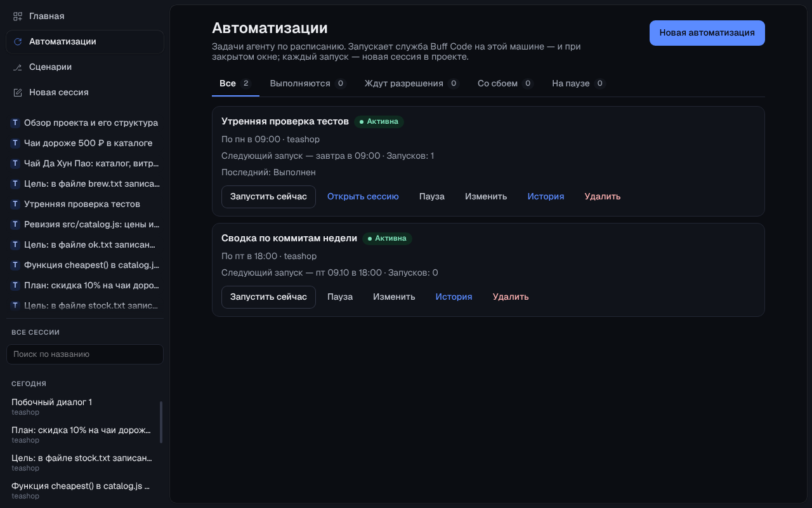Open План: скидка 10% session under Сегодня
The height and width of the screenshot is (508, 812).
pos(82,434)
